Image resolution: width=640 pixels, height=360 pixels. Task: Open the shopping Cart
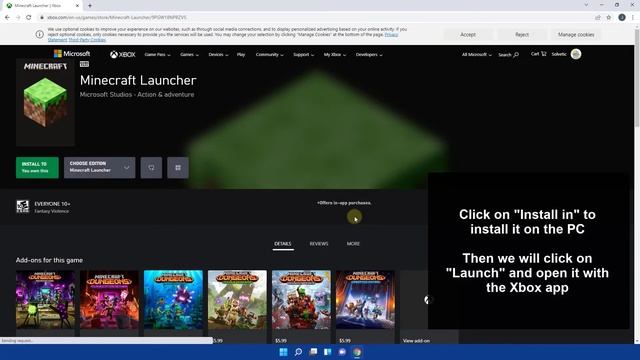tap(538, 54)
